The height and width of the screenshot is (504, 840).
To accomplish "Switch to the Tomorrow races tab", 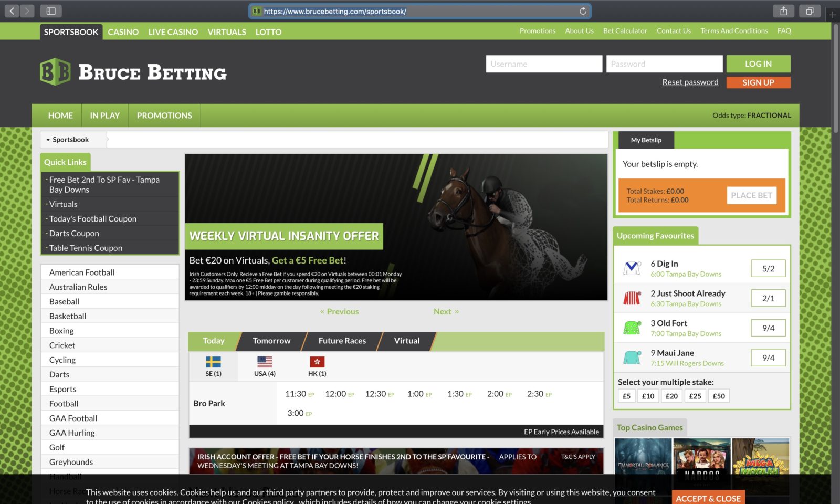I will pyautogui.click(x=271, y=341).
